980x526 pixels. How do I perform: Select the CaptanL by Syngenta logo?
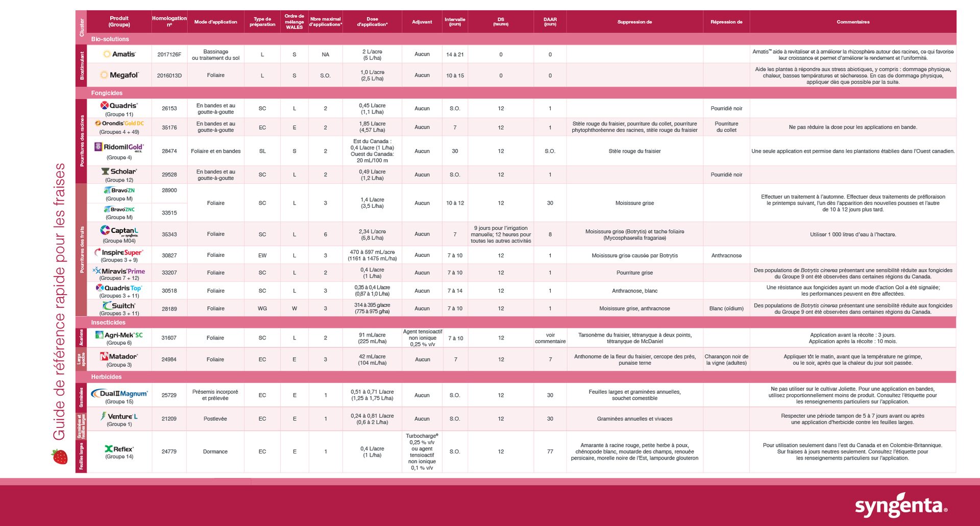point(119,230)
